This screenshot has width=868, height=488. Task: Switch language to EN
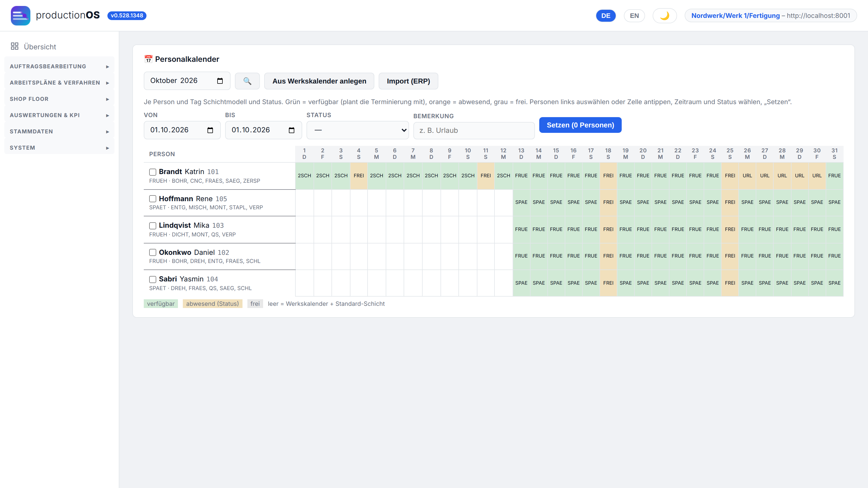click(634, 15)
